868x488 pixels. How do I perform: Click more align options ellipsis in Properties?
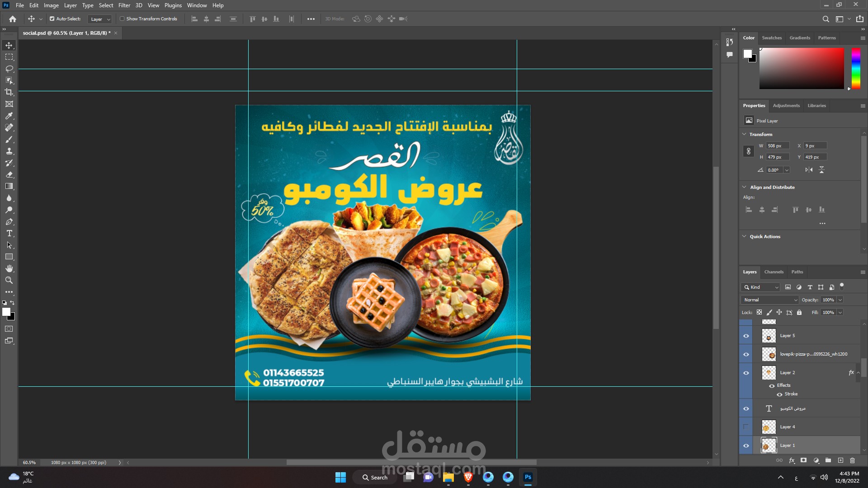click(x=822, y=223)
